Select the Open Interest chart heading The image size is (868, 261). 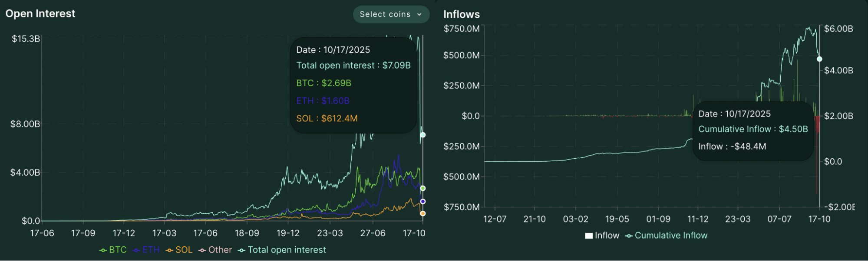[40, 13]
